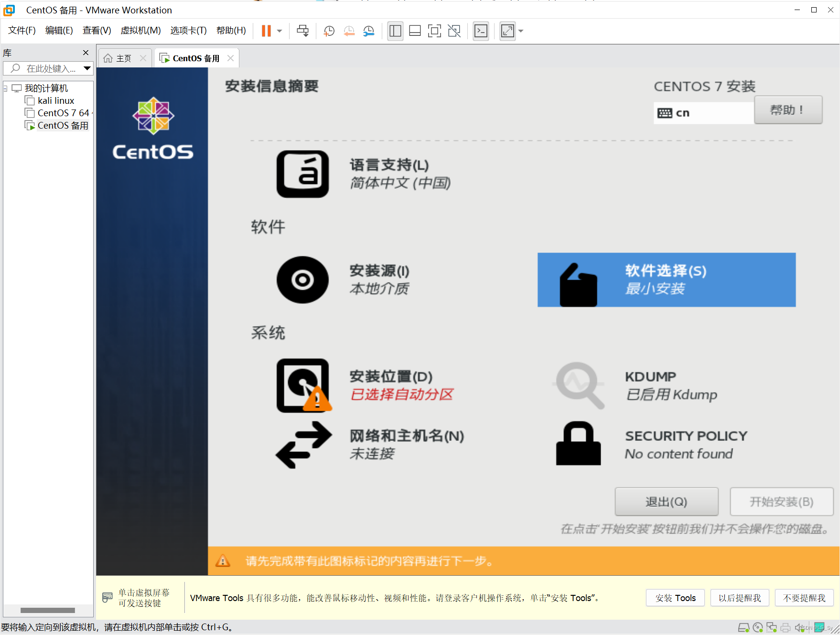Viewport: 840px width, 635px height.
Task: Click the cn keyboard layout indicator
Action: [703, 113]
